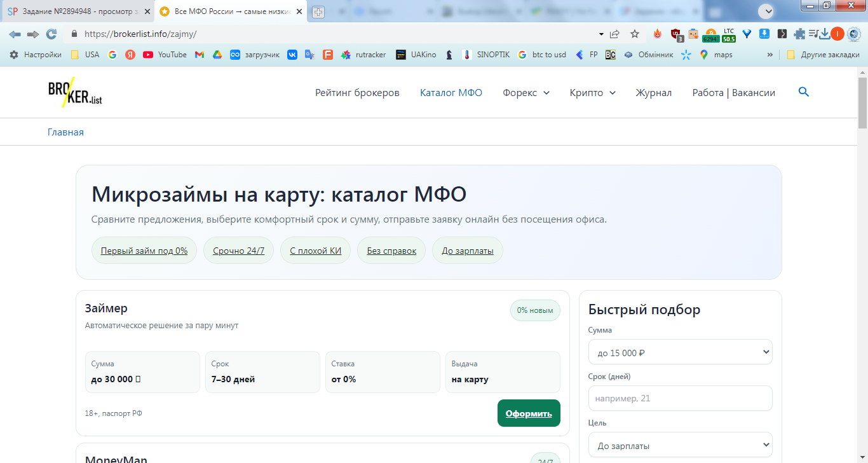The height and width of the screenshot is (463, 868).
Task: Click the Broker.list site logo
Action: [74, 92]
